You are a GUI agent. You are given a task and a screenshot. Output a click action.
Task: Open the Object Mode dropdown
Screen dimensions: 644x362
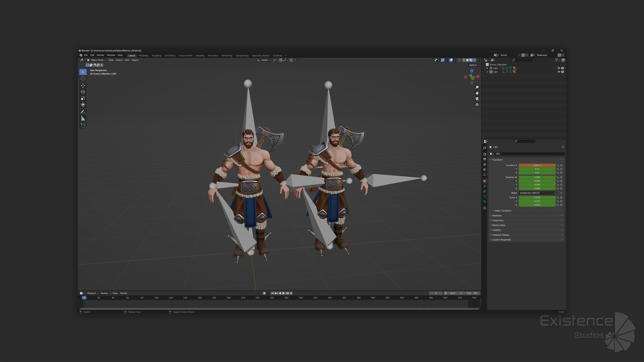click(x=97, y=60)
